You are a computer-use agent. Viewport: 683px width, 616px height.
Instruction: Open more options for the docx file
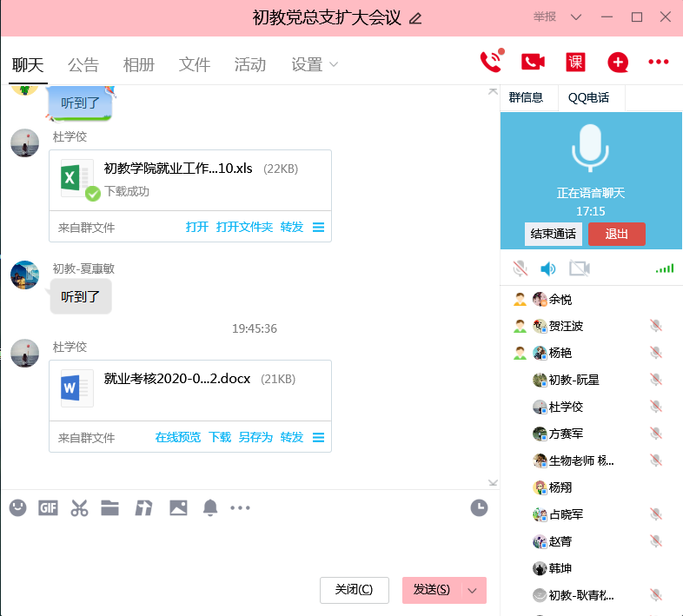click(318, 438)
